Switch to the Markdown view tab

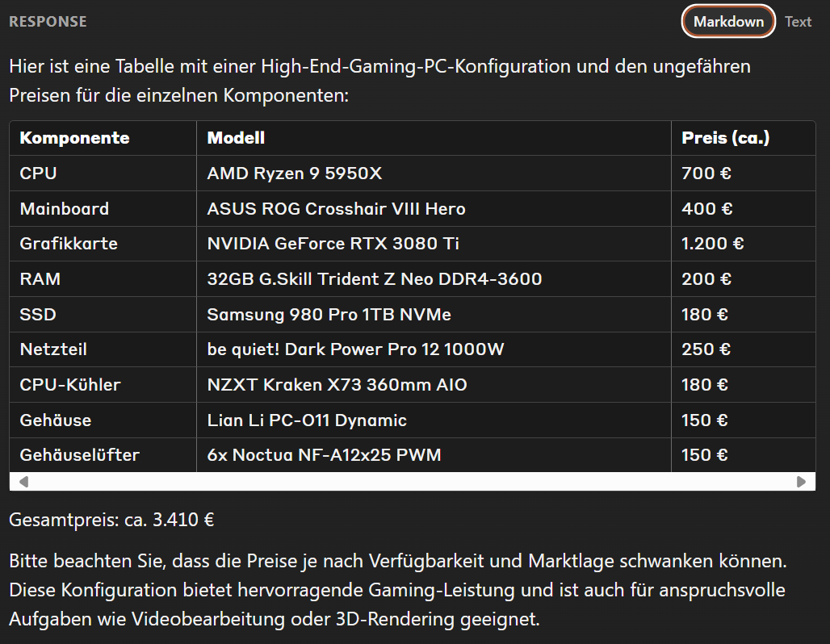[727, 22]
